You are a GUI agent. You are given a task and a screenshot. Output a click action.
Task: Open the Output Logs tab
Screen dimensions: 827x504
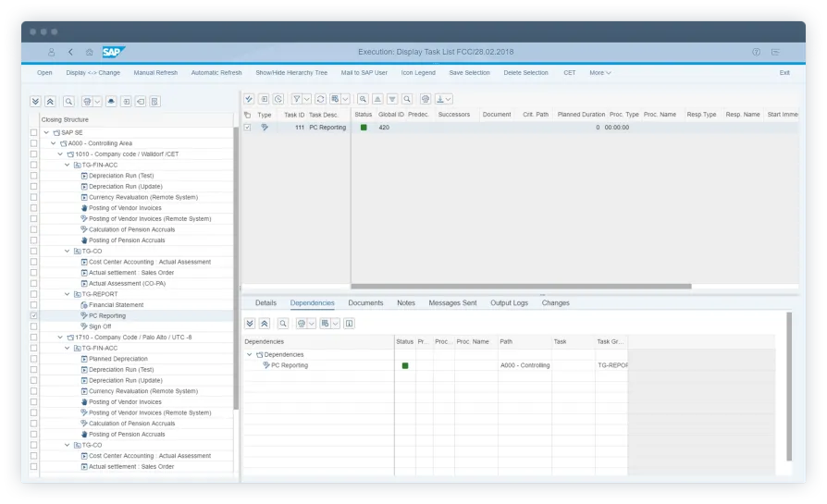tap(509, 303)
